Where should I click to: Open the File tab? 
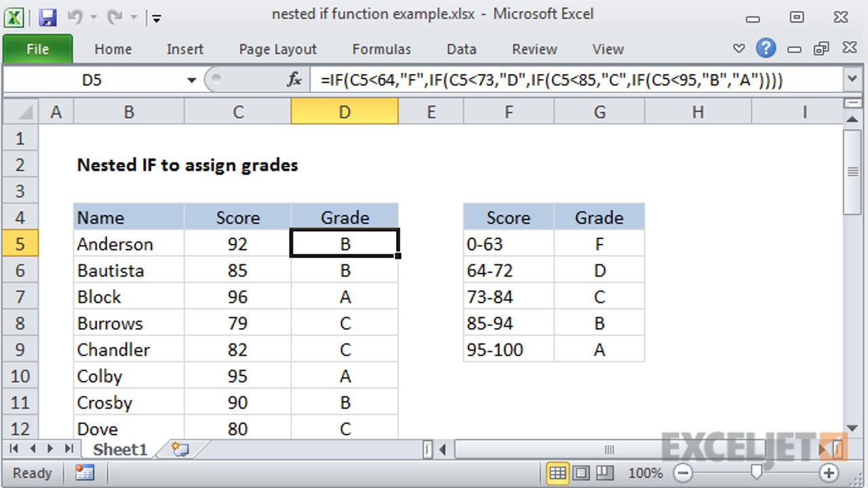pos(37,48)
